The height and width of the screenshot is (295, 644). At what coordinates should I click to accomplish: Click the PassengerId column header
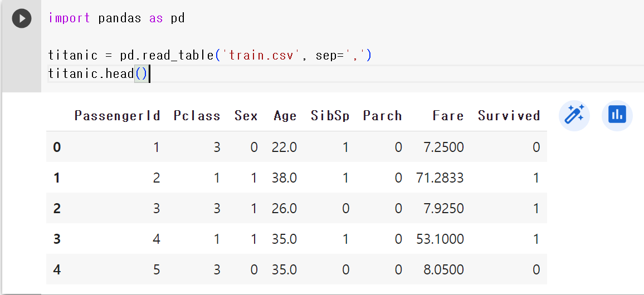117,116
